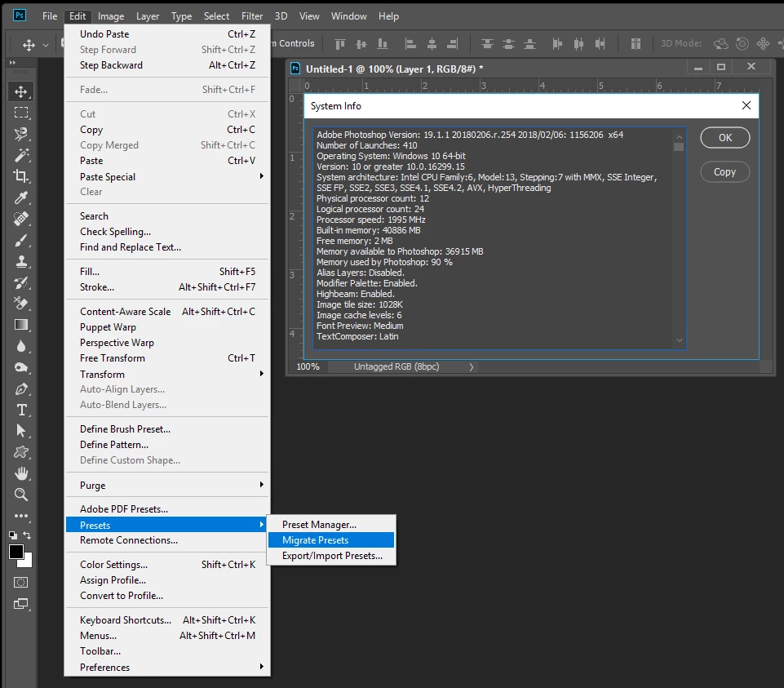784x688 pixels.
Task: Select the Blur tool
Action: pyautogui.click(x=21, y=346)
